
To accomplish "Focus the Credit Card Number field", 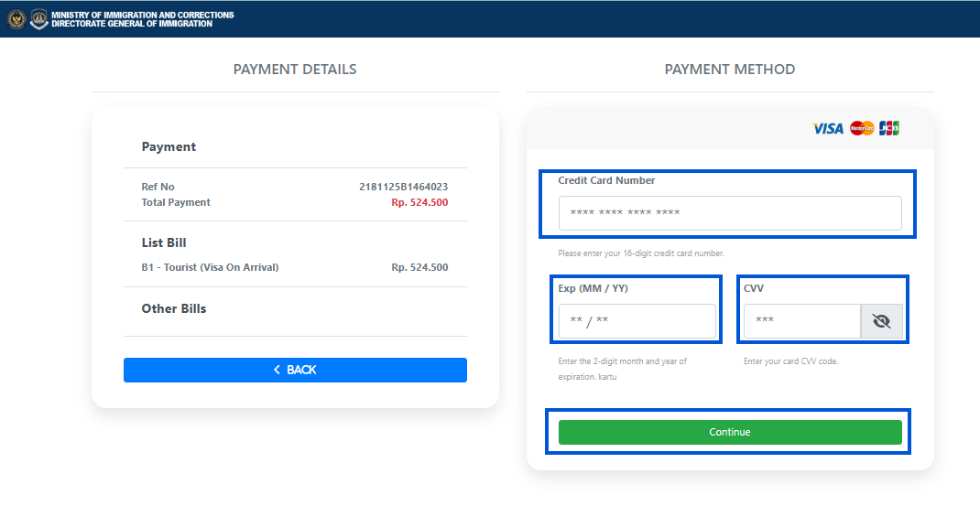I will point(730,213).
